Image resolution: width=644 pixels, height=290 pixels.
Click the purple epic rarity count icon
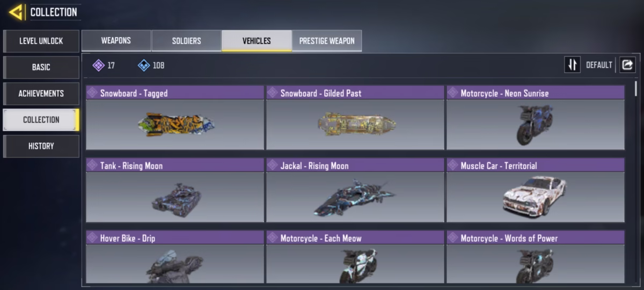[98, 66]
